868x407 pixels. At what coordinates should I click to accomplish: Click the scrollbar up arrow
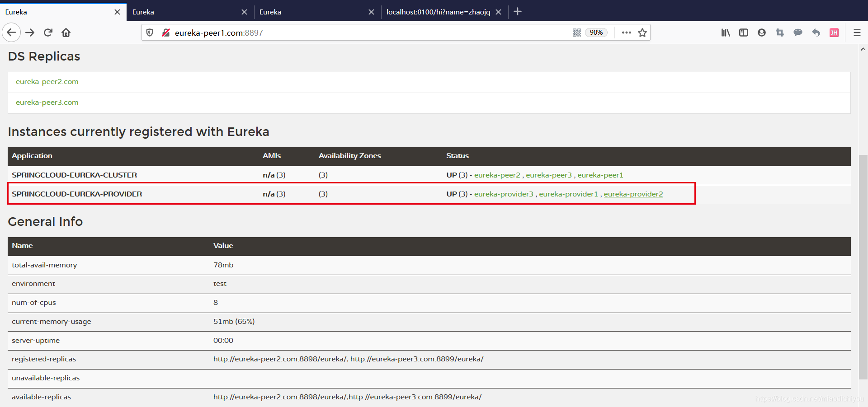863,49
